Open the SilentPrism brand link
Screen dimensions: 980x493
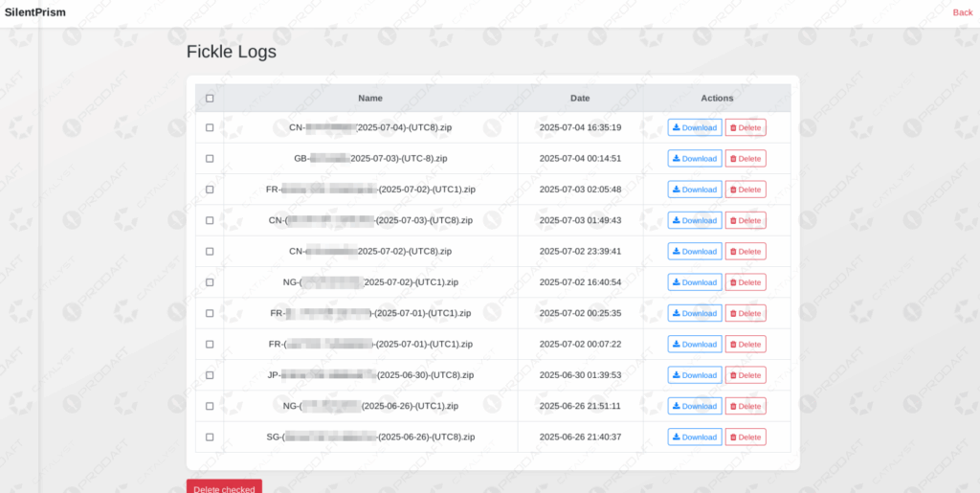tap(35, 11)
